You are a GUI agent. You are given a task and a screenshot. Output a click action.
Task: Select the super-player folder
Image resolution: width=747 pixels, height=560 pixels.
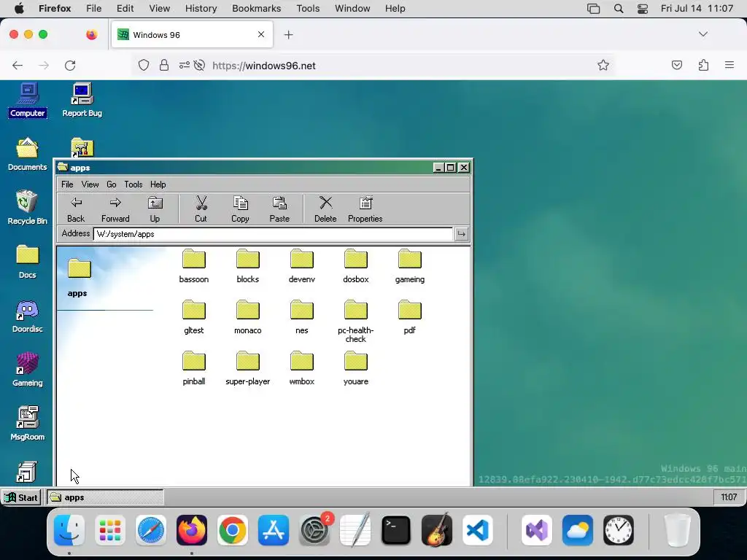pos(248,368)
